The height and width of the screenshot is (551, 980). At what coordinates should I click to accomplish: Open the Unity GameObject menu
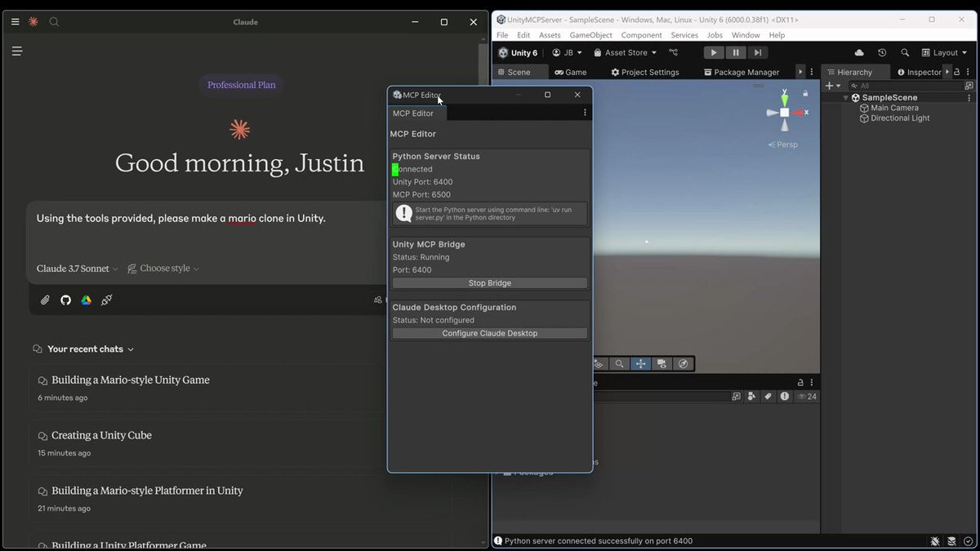[x=590, y=35]
